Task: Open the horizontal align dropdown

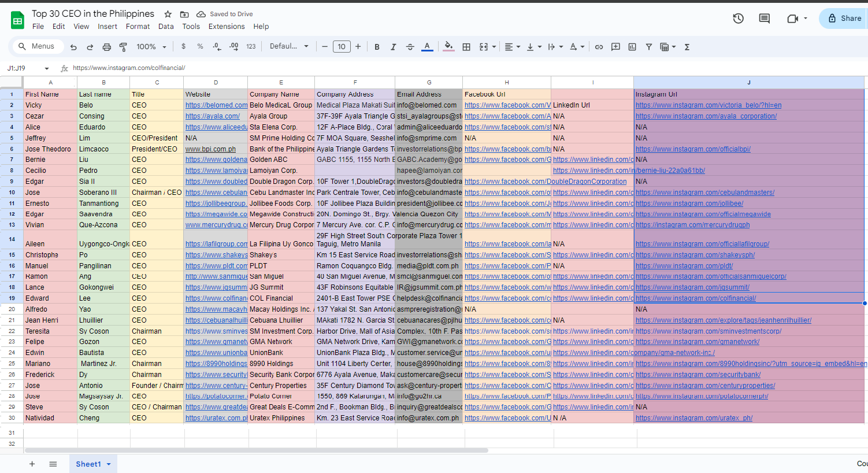Action: click(x=512, y=47)
